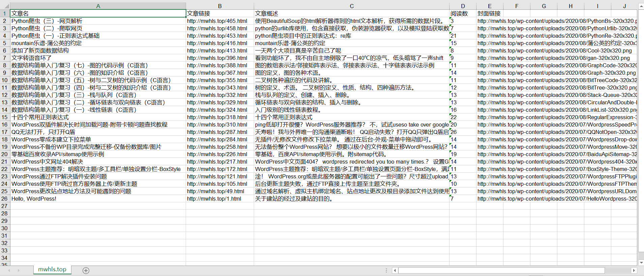Select cover link cell ending Graph-320x320.png
This screenshot has height=276, width=644.
pyautogui.click(x=557, y=73)
